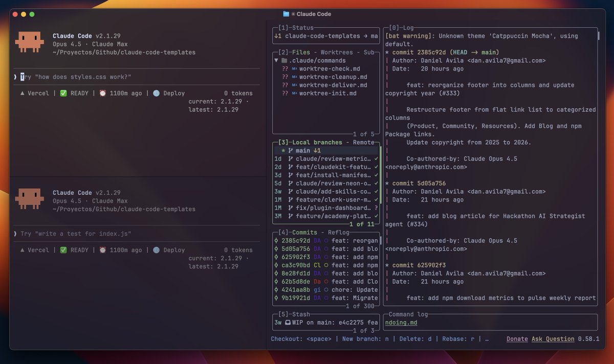The image size is (614, 364).
Task: Click the Vercel triangle icon in bottom pane
Action: pos(23,250)
